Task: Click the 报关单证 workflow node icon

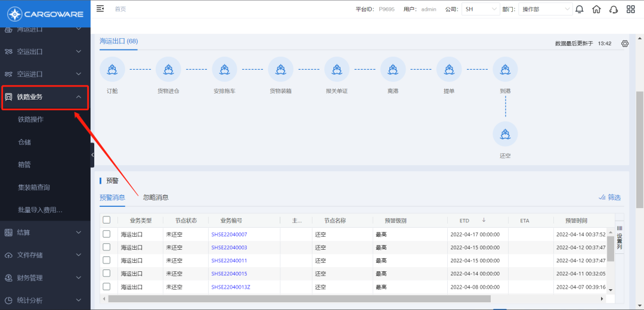Action: click(x=337, y=70)
